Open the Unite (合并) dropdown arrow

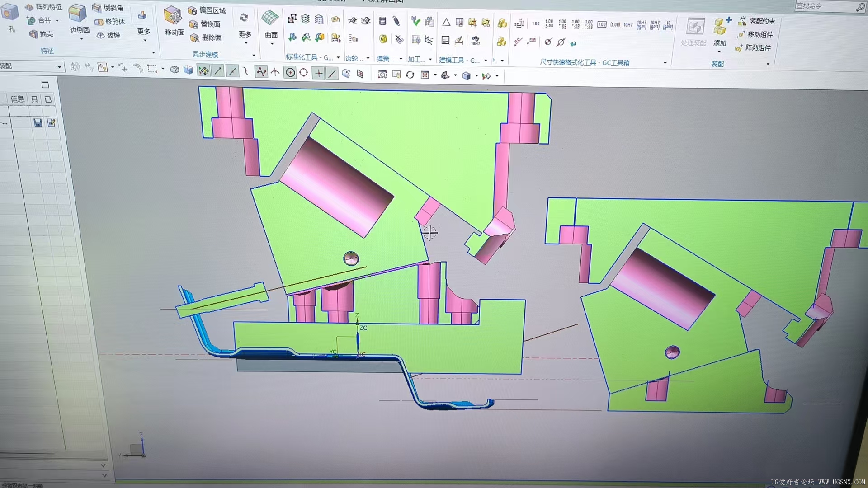pos(57,20)
